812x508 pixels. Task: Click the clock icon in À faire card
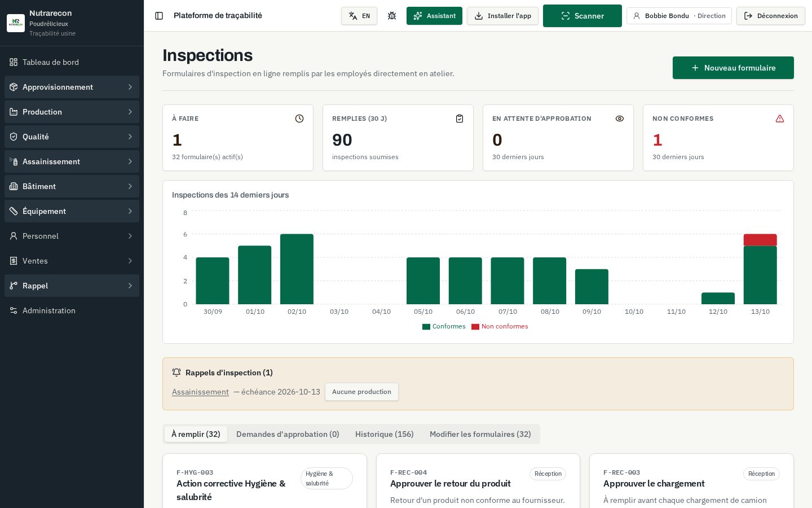pyautogui.click(x=299, y=119)
